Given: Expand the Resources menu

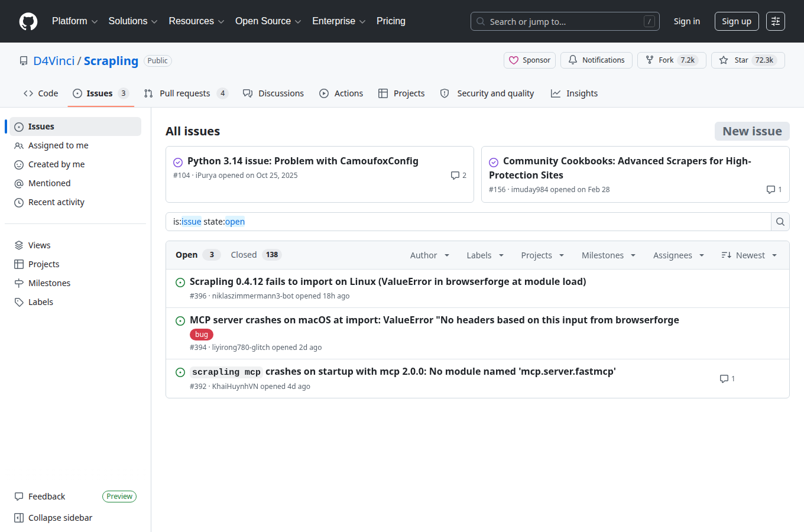Looking at the screenshot, I should tap(196, 21).
